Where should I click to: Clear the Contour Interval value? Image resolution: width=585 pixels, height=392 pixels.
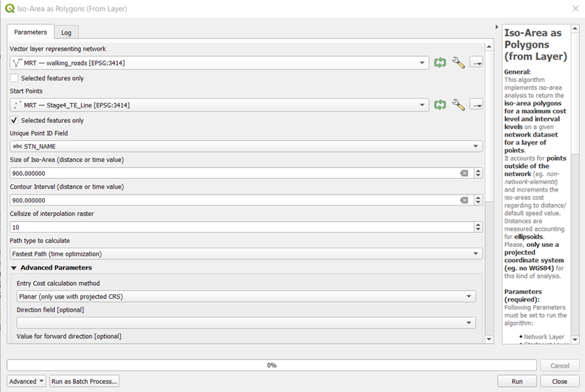tap(464, 200)
